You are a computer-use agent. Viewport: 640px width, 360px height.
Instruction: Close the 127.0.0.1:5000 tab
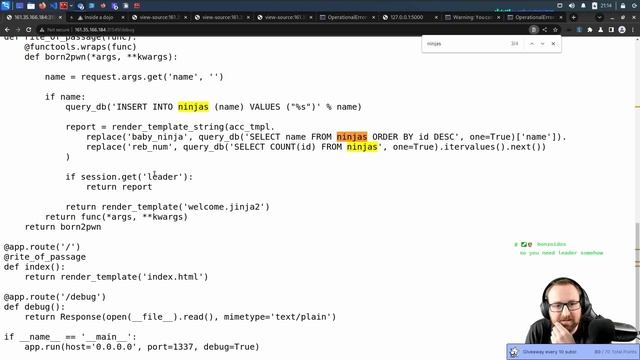436,18
